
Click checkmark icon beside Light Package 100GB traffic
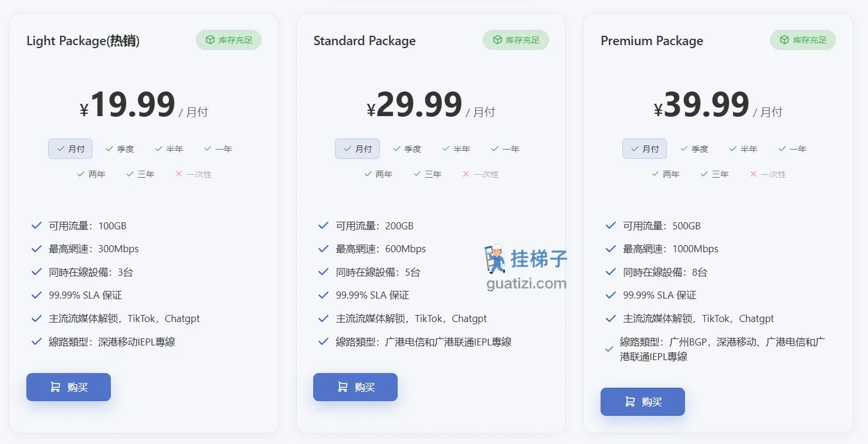click(x=36, y=226)
